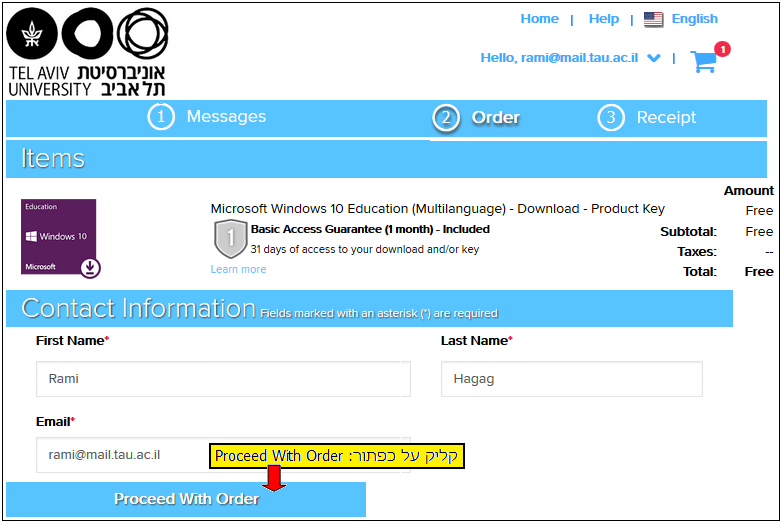This screenshot has width=781, height=523.
Task: Open the Receipt step tab
Action: pyautogui.click(x=666, y=118)
